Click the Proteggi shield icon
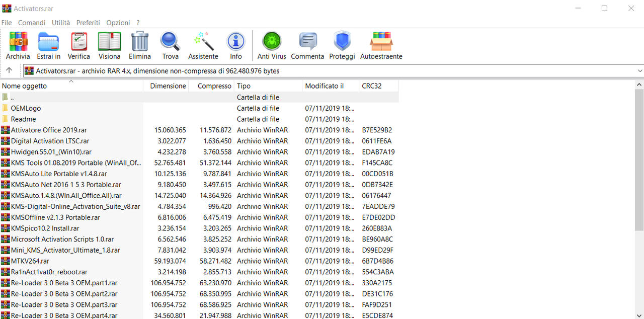This screenshot has height=319, width=644. tap(342, 41)
